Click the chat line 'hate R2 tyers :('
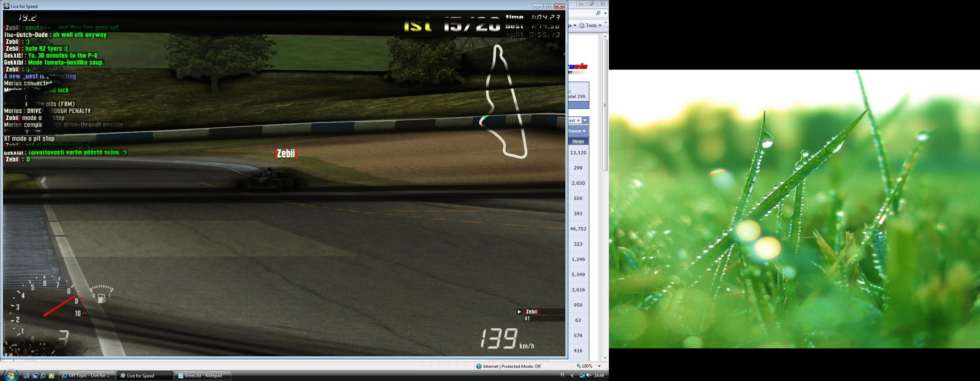 click(x=36, y=49)
